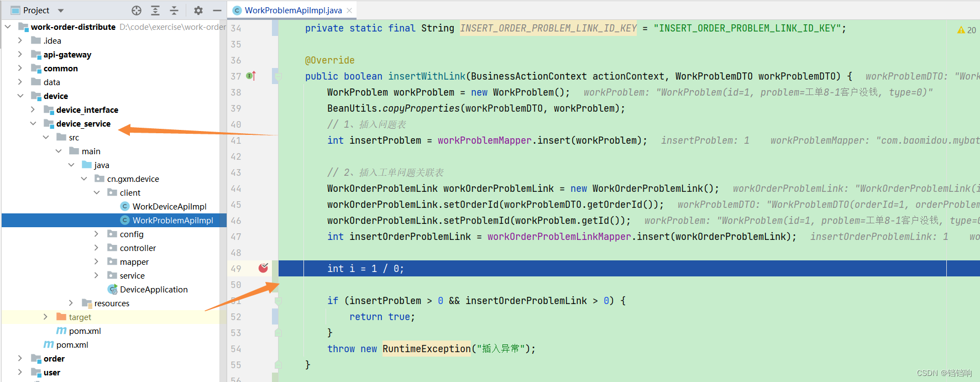Viewport: 980px width, 382px height.
Task: Click line number 47 in gutter
Action: pyautogui.click(x=236, y=237)
